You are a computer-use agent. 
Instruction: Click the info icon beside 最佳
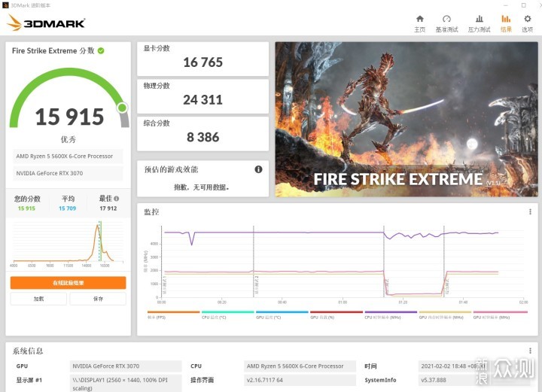117,199
